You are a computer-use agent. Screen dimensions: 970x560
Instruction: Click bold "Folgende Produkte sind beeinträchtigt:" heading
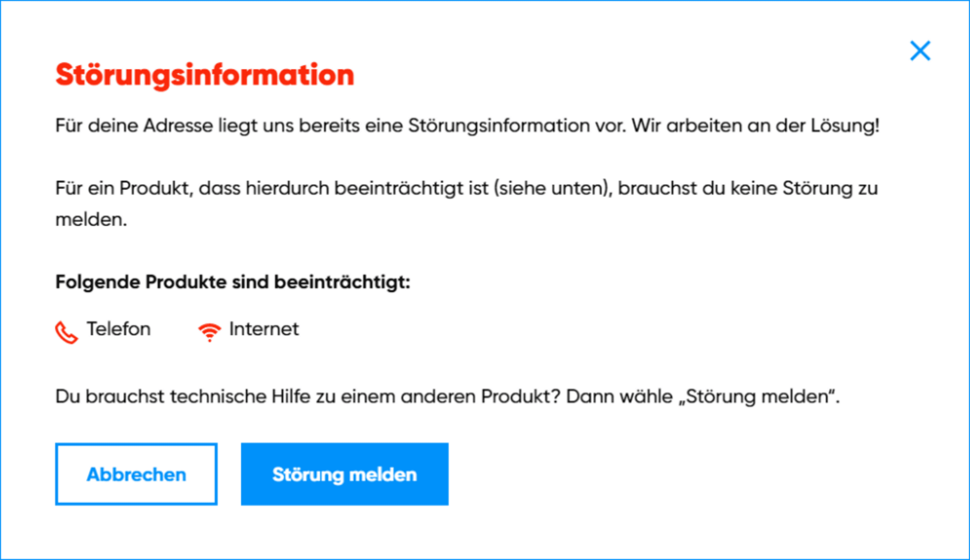(x=233, y=282)
